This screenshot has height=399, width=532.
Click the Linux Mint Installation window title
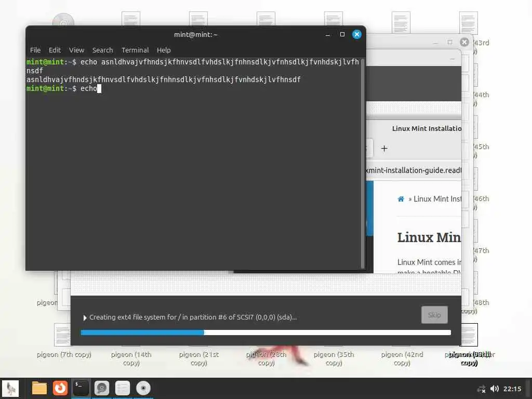point(427,129)
